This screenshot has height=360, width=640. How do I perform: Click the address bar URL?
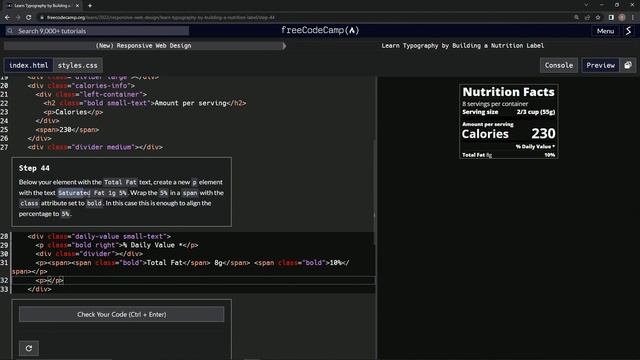coord(160,18)
